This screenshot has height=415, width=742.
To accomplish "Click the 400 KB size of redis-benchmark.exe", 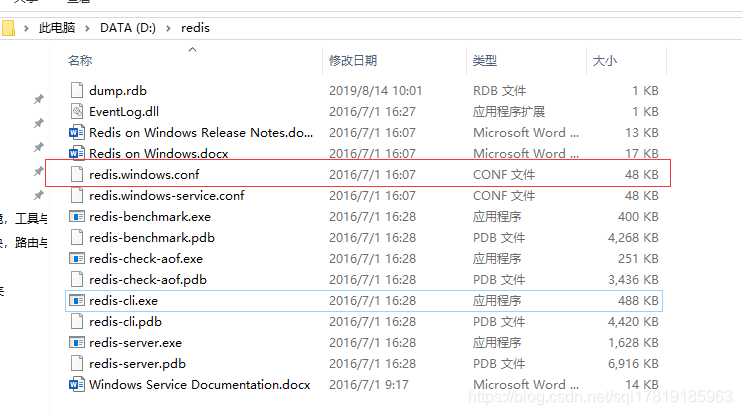I will 638,216.
